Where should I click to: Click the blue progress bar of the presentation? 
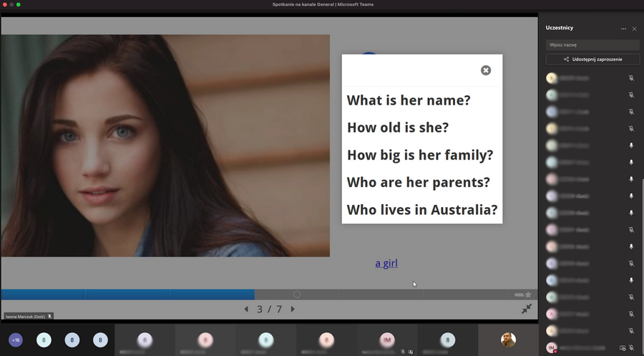click(x=127, y=294)
